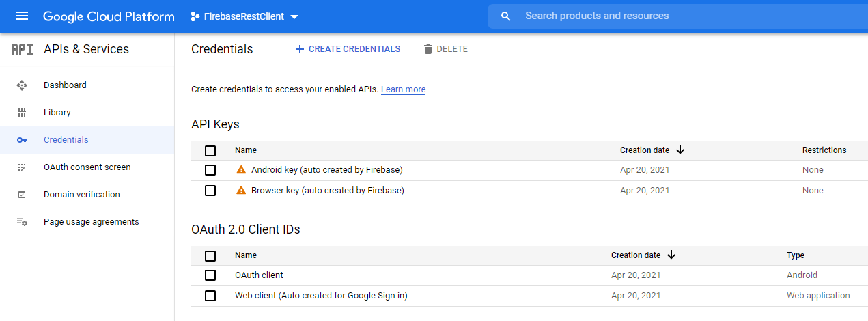868x321 pixels.
Task: Click the Domain verification icon
Action: (22, 195)
